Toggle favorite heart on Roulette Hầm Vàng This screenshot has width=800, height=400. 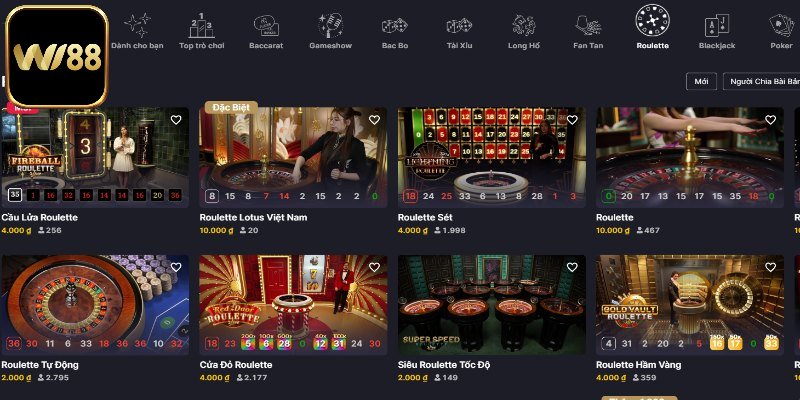(770, 267)
